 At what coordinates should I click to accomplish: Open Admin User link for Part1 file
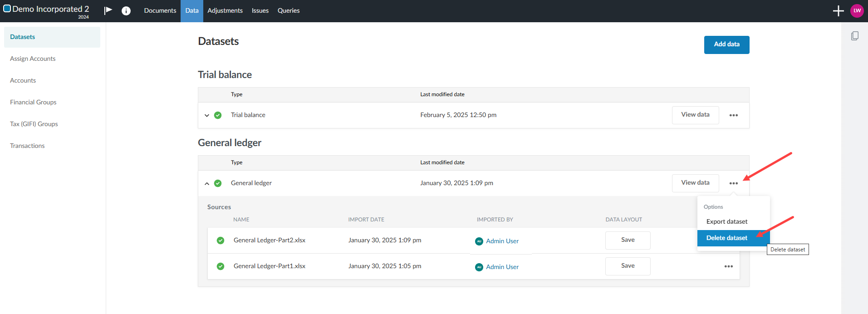point(502,267)
